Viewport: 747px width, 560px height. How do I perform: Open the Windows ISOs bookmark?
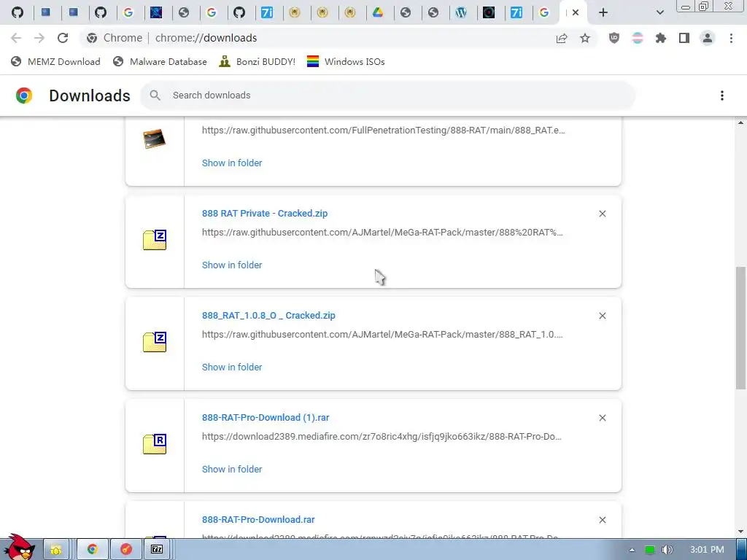(346, 61)
